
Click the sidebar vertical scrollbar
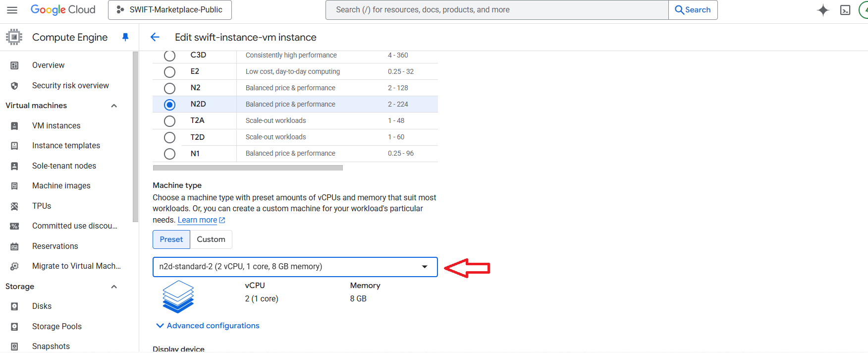[135, 137]
